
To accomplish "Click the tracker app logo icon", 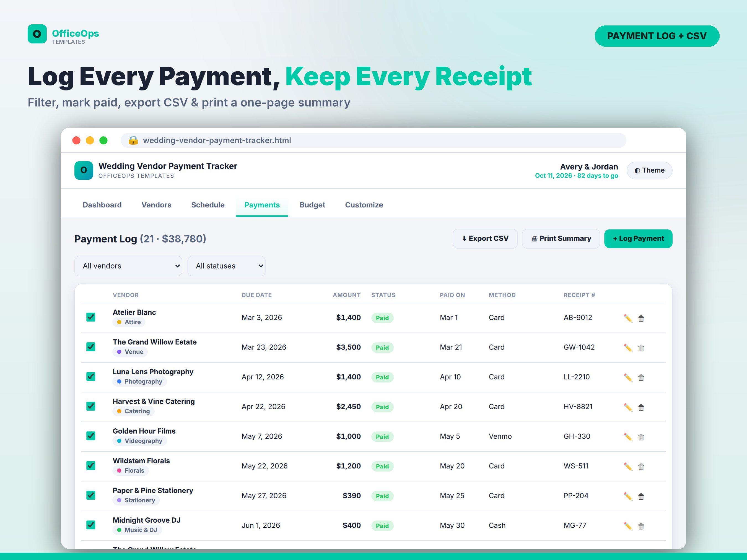I will (x=84, y=170).
